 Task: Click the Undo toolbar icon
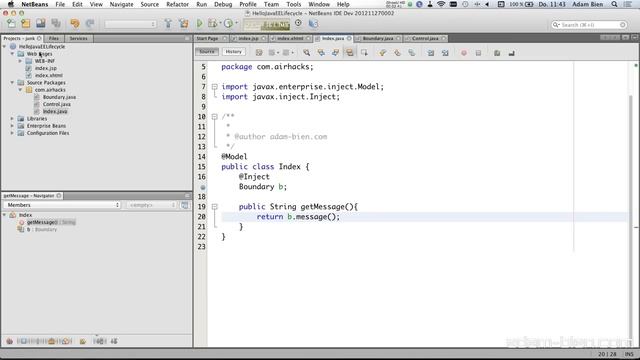coord(75,24)
